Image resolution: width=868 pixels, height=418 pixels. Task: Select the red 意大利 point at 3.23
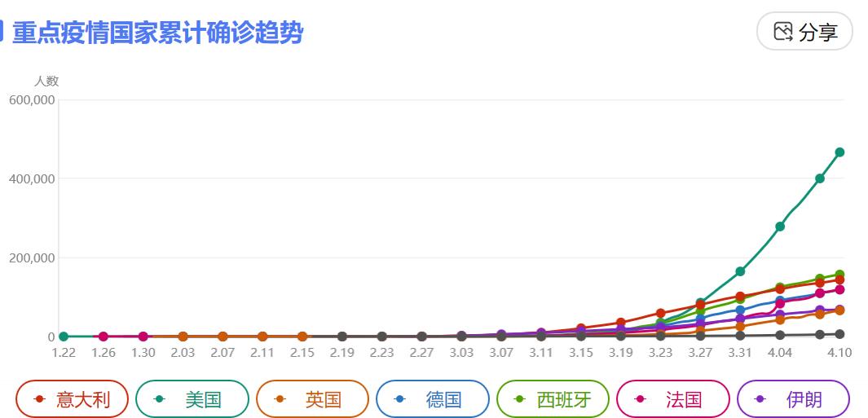point(661,313)
